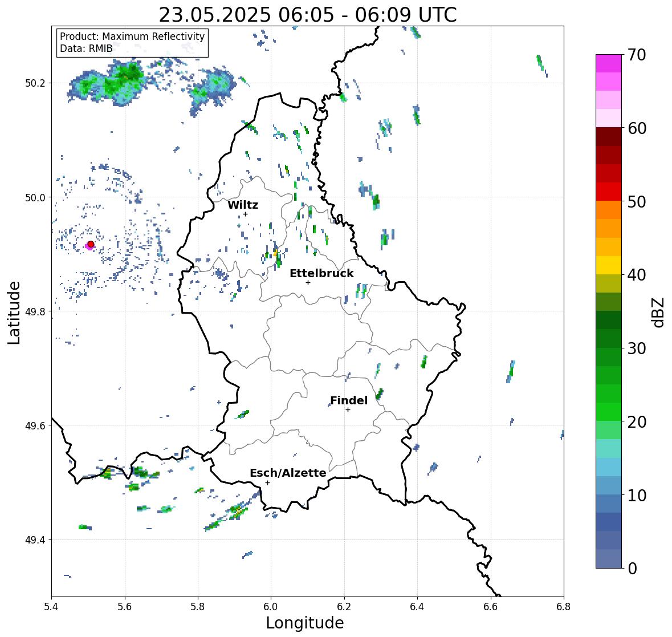Click the 49.6 latitude tick label
The width and height of the screenshot is (672, 637).
[x=35, y=425]
